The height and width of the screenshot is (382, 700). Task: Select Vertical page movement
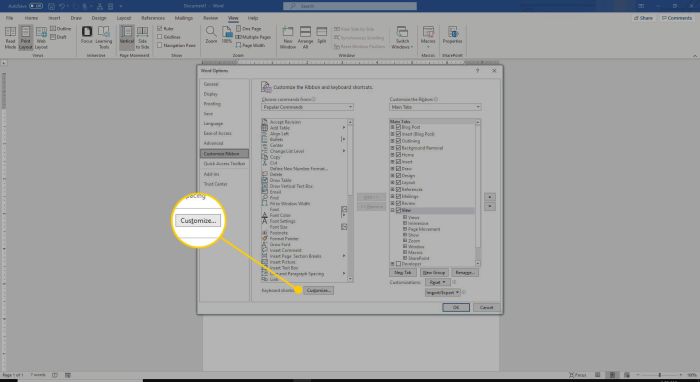(x=127, y=37)
